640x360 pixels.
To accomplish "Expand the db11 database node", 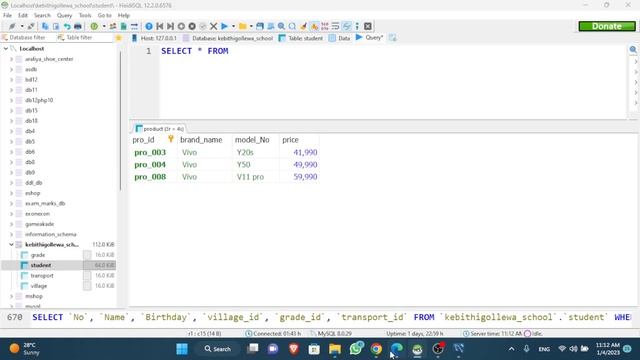I will [x=11, y=90].
